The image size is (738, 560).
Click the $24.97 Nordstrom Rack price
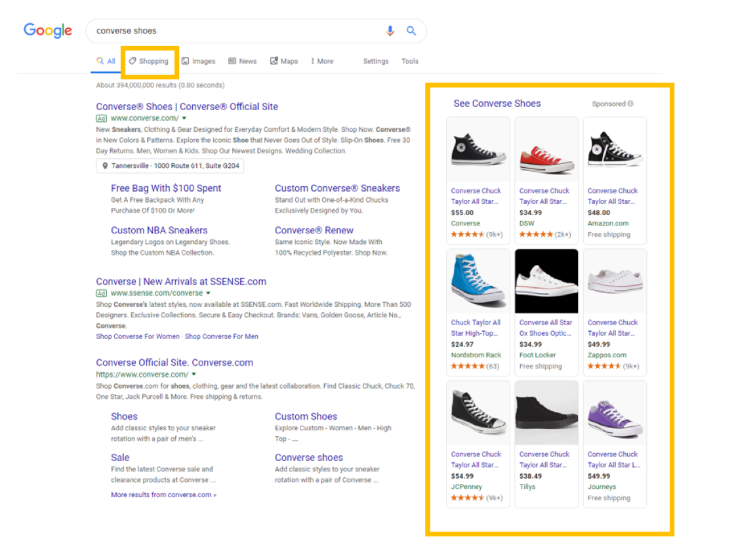click(x=462, y=344)
